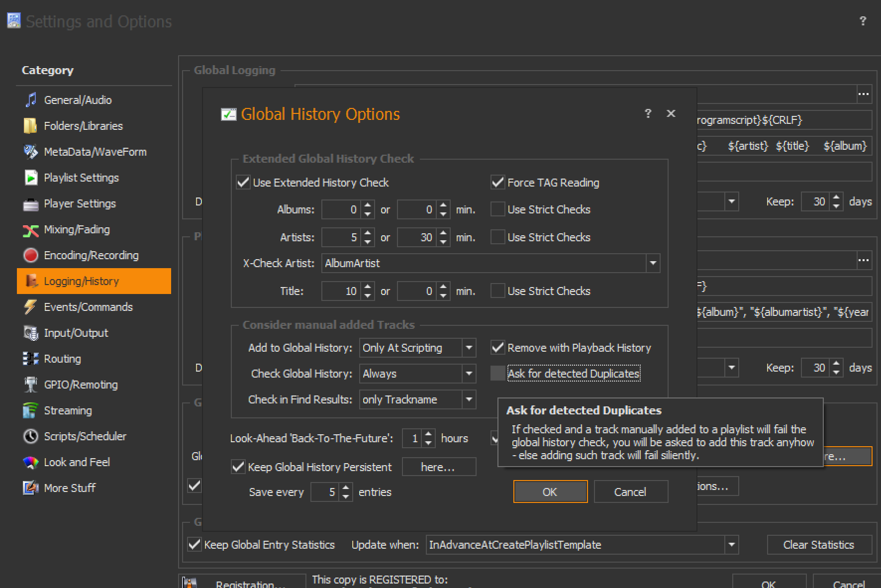Click the Clear Statistics button
The image size is (881, 588).
point(819,545)
